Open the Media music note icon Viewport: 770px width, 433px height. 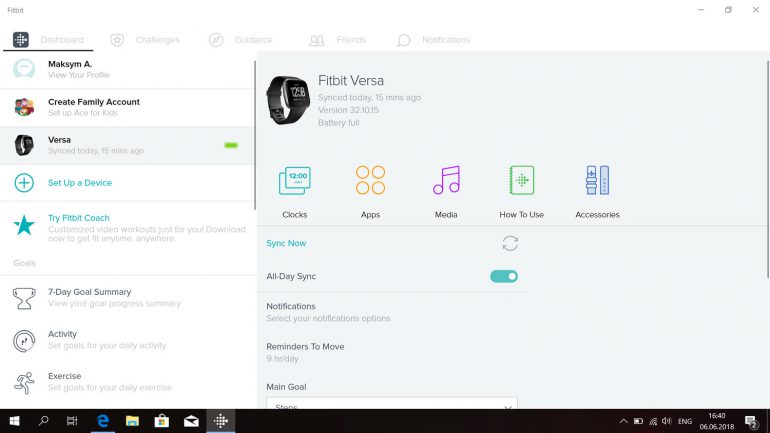click(x=446, y=181)
